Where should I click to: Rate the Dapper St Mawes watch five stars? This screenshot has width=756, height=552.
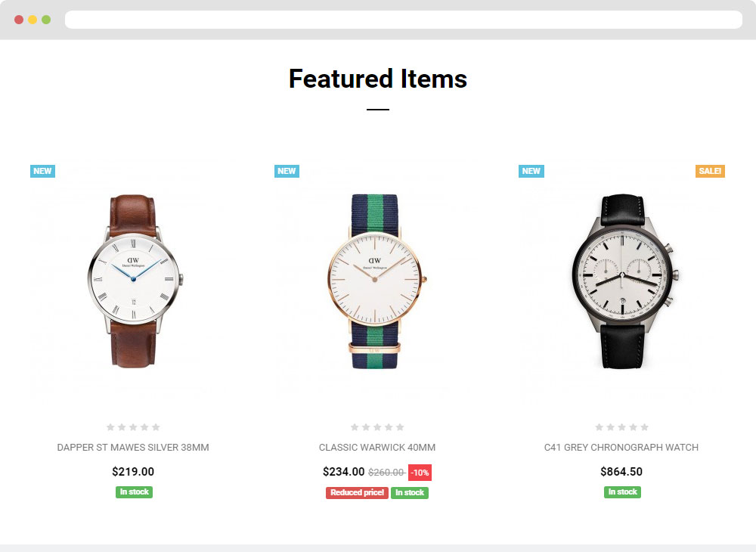click(x=156, y=427)
